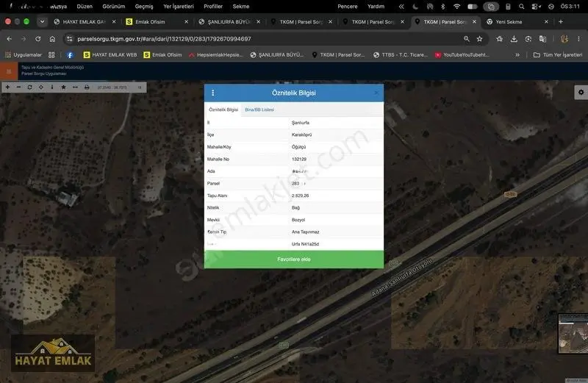
Task: Open Yer İşaretleri menu
Action: pos(179,7)
